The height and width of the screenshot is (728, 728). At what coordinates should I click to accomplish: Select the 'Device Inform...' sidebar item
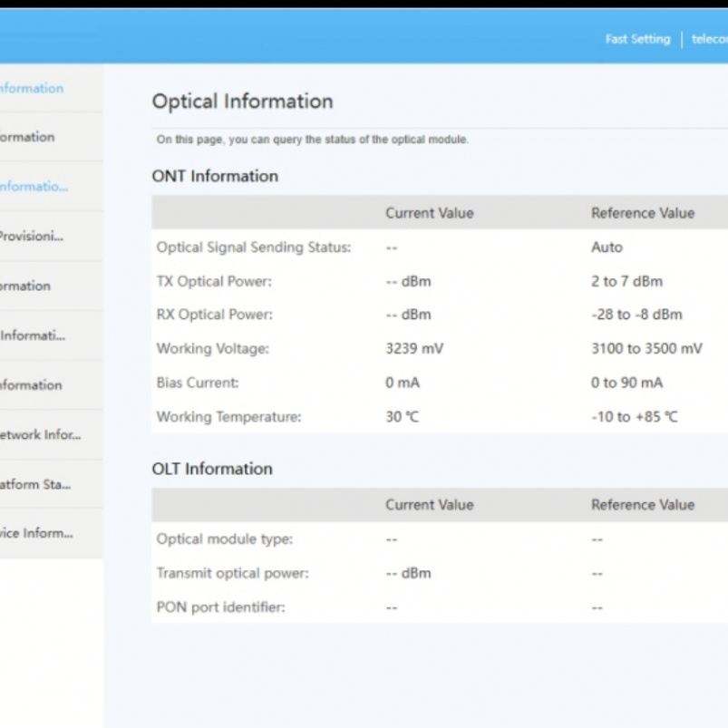pos(36,533)
